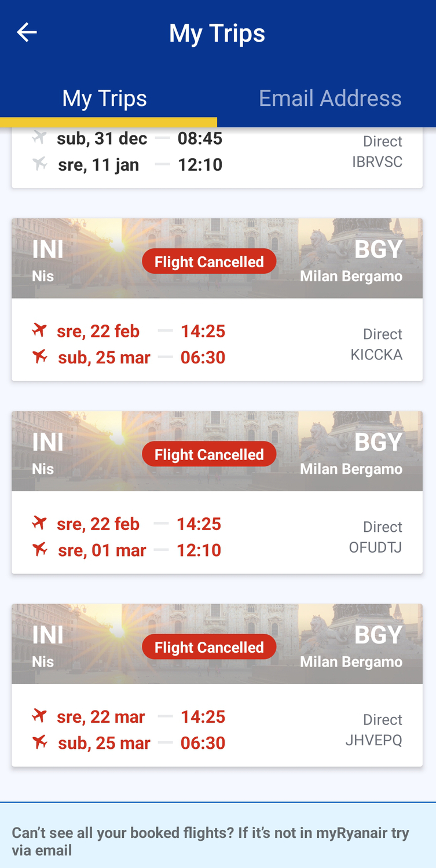Click return plane icon for JHVEPQ trip
The height and width of the screenshot is (868, 436).
click(39, 742)
